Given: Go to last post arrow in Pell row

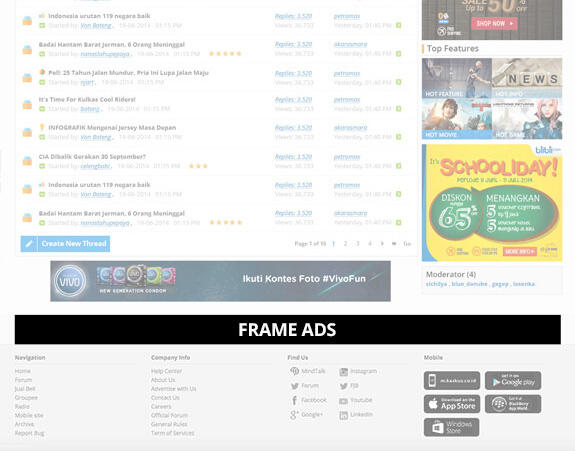Looking at the screenshot, I should point(399,82).
